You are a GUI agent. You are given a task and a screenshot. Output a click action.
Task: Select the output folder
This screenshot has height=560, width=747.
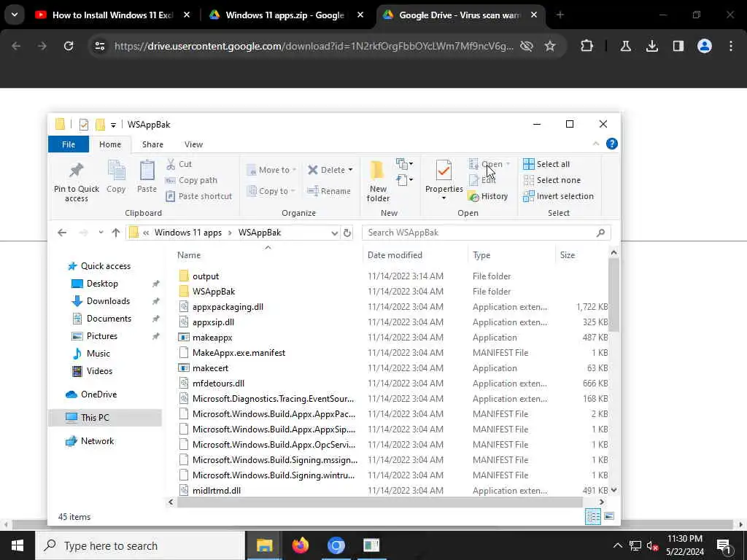coord(205,276)
